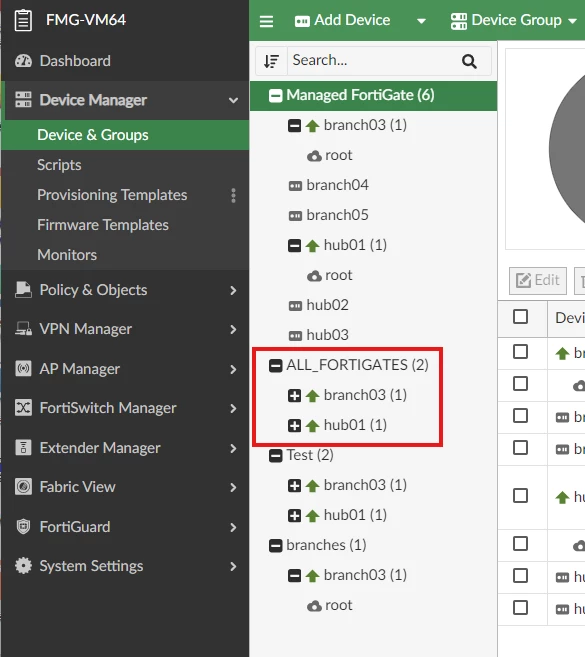Collapse branch03 under Managed FortiGate
The width and height of the screenshot is (585, 657).
(294, 125)
